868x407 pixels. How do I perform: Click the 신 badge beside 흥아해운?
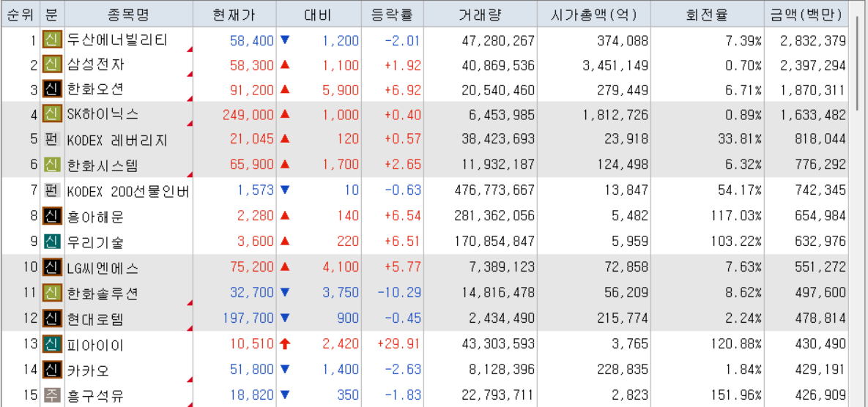pyautogui.click(x=52, y=216)
